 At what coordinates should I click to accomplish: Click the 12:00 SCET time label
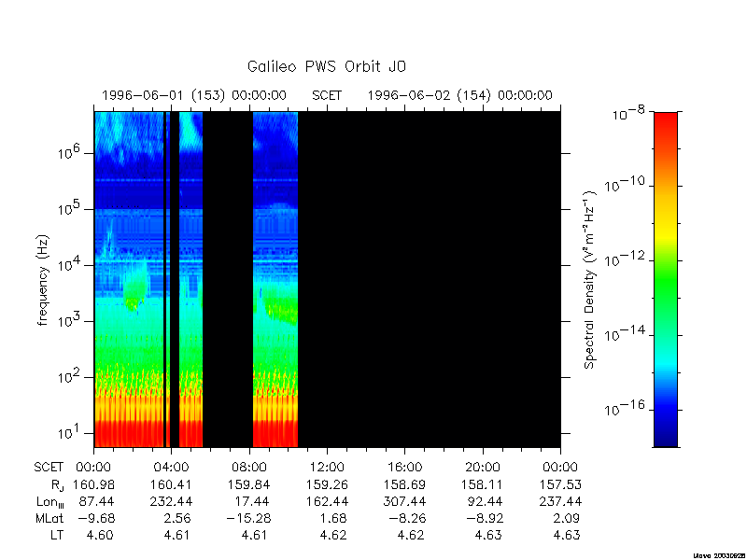[328, 468]
